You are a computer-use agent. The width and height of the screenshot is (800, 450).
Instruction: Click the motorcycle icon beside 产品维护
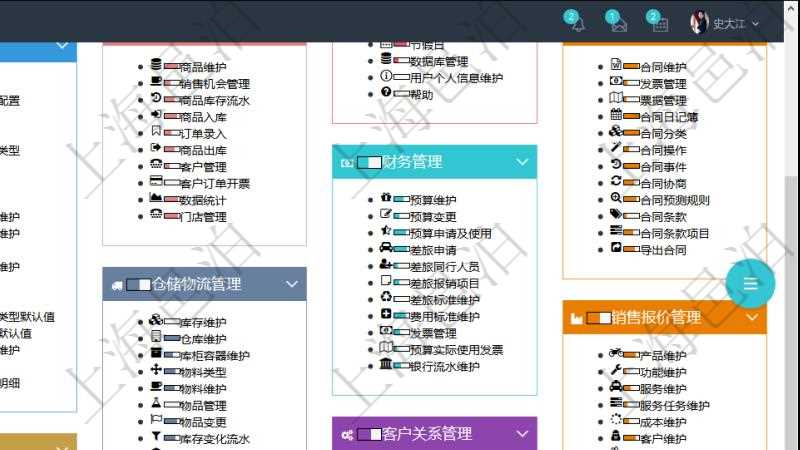point(616,353)
